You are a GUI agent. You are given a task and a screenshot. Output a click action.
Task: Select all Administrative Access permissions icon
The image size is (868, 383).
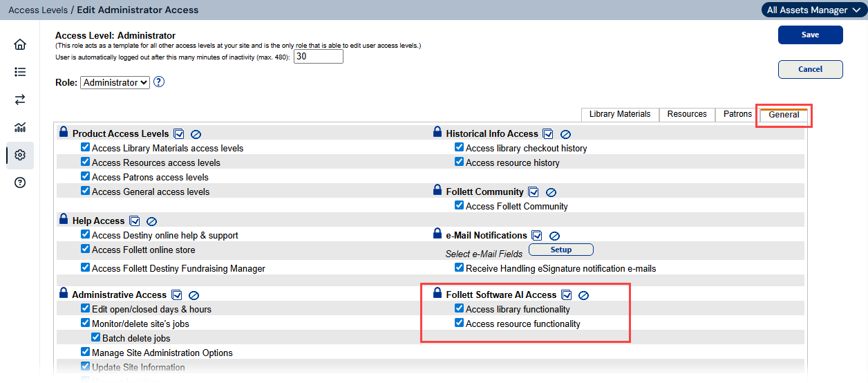click(177, 295)
